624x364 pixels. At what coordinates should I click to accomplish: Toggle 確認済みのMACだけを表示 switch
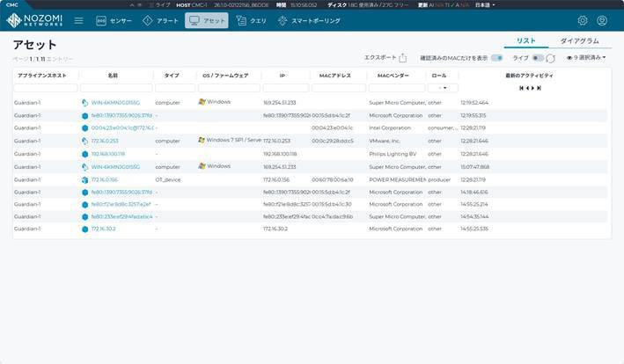(x=496, y=58)
